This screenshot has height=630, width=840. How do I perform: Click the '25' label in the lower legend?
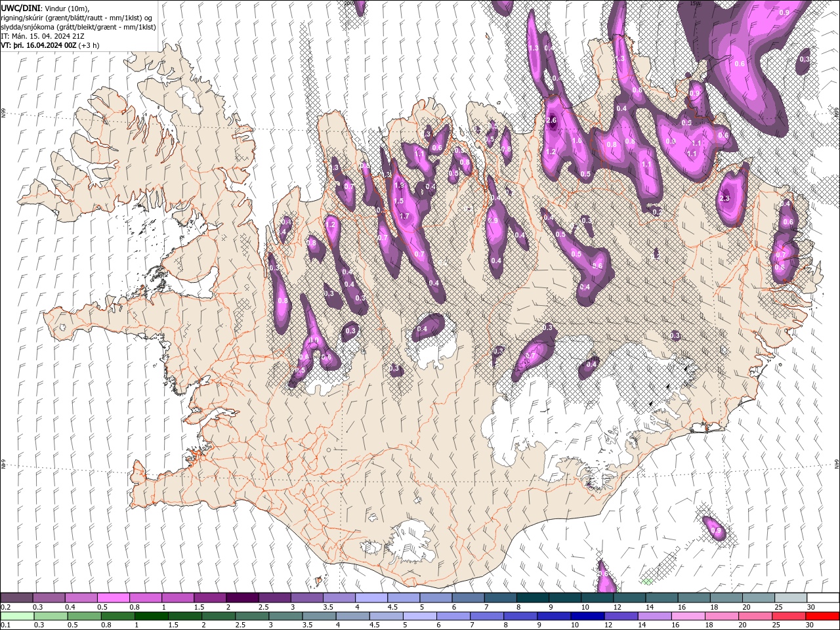pyautogui.click(x=777, y=625)
